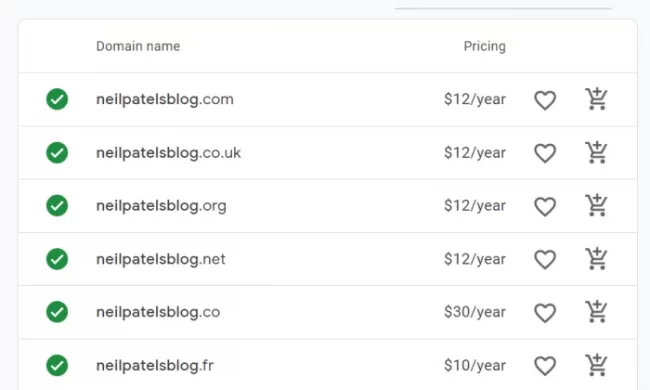Select the neilpatelsblog.net domain name
Viewport: 650px width, 390px height.
tap(161, 259)
